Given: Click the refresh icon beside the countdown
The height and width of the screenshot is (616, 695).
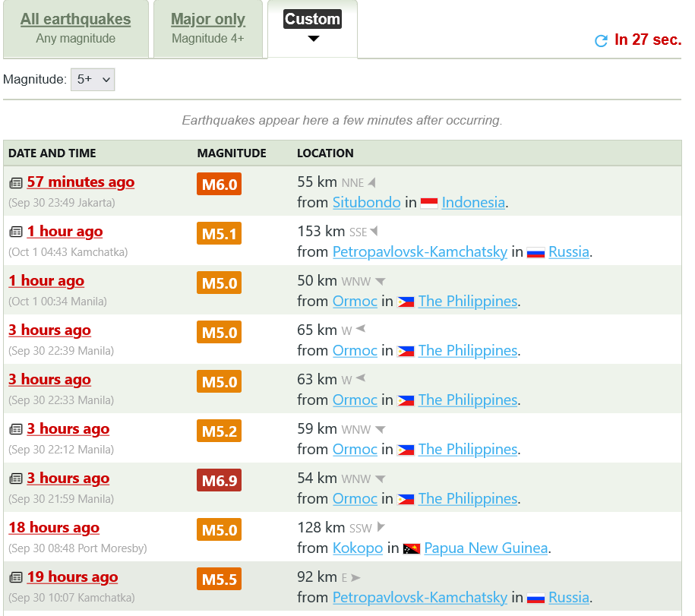Looking at the screenshot, I should click(601, 41).
